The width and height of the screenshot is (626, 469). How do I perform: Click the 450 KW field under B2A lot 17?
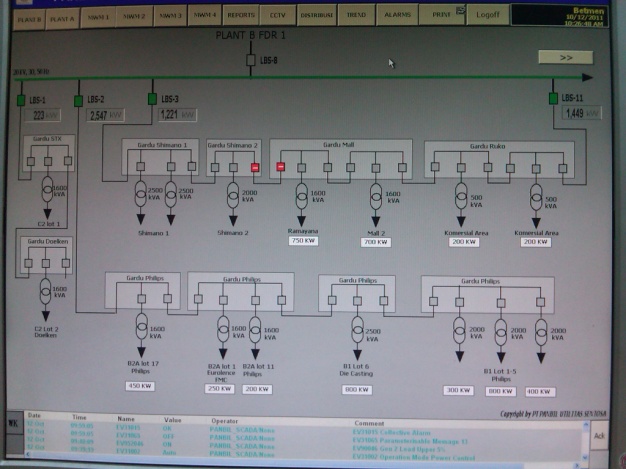(x=140, y=386)
